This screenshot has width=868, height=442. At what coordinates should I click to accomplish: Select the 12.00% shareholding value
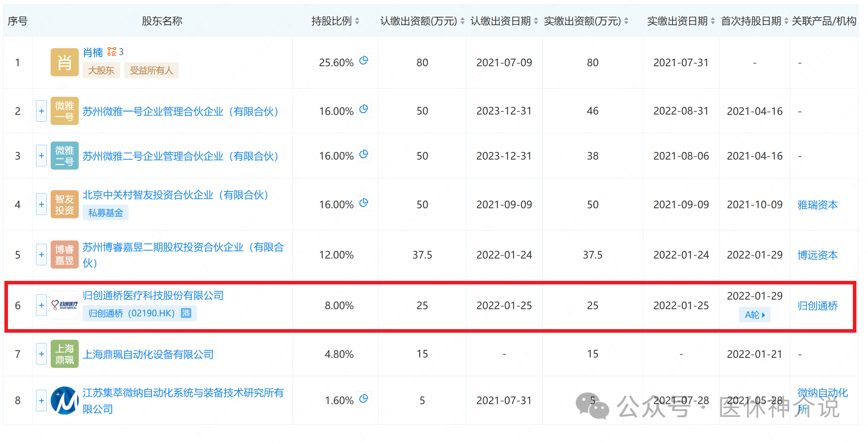[336, 255]
